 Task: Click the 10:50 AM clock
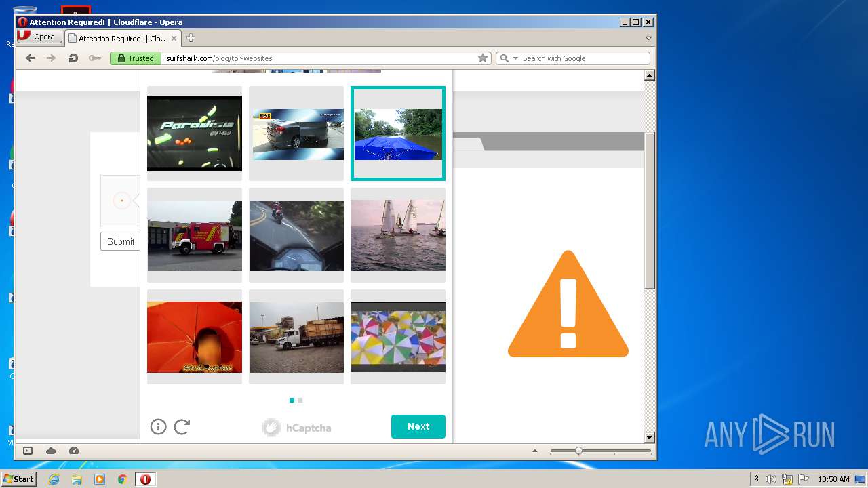833,479
